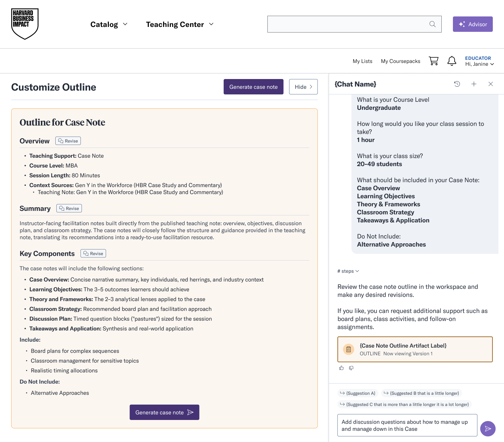
Task: Revise the Key Components section
Action: click(93, 254)
